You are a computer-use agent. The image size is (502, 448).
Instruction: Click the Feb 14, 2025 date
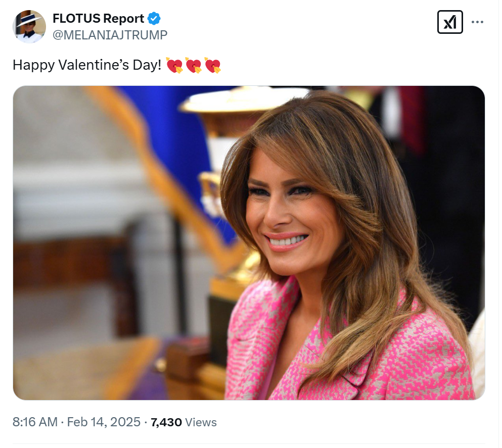104,422
